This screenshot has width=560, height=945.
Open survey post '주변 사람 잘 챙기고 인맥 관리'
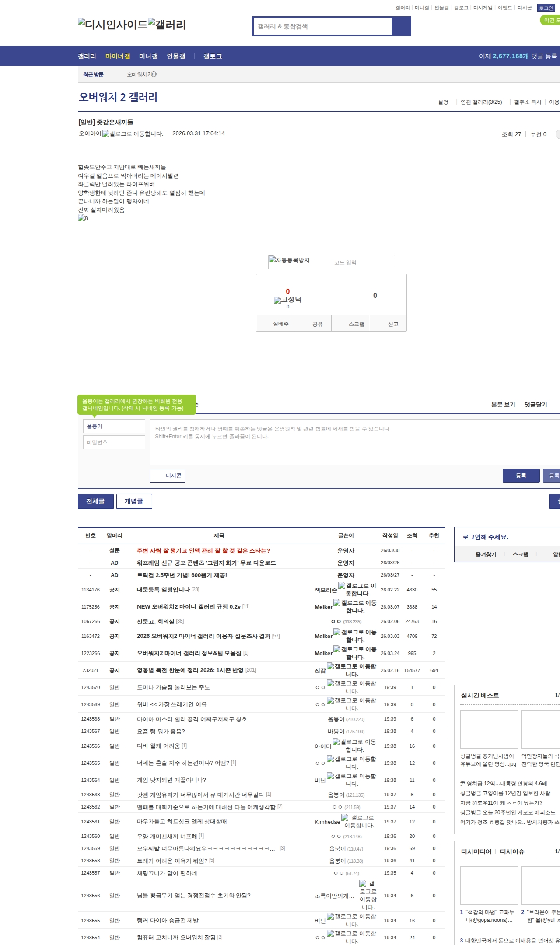pyautogui.click(x=203, y=551)
